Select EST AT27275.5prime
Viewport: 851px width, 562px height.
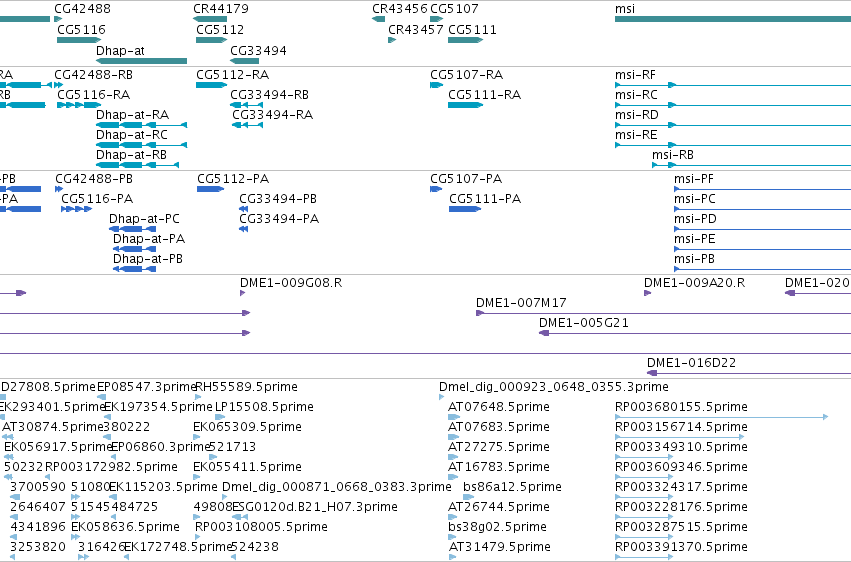click(x=454, y=457)
